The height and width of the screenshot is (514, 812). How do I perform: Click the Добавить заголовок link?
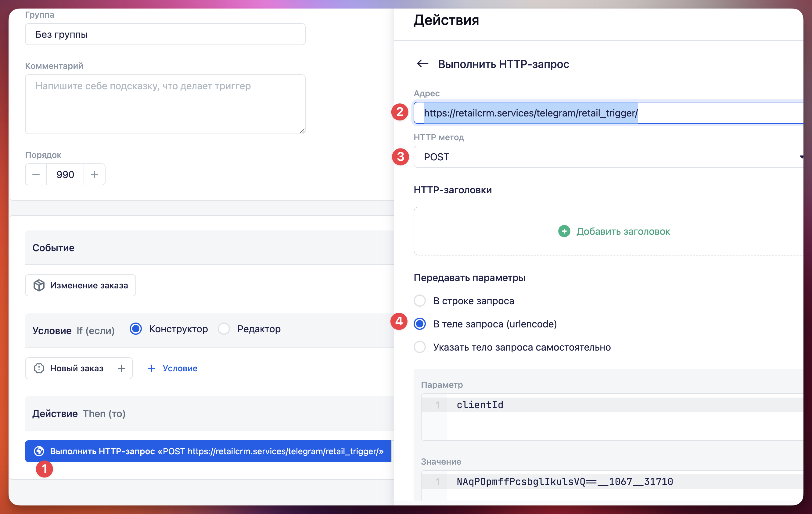coord(623,231)
